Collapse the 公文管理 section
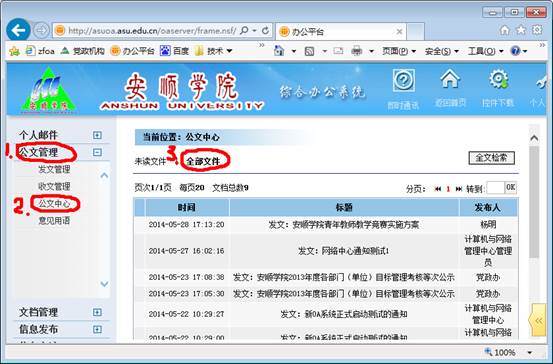 (97, 152)
